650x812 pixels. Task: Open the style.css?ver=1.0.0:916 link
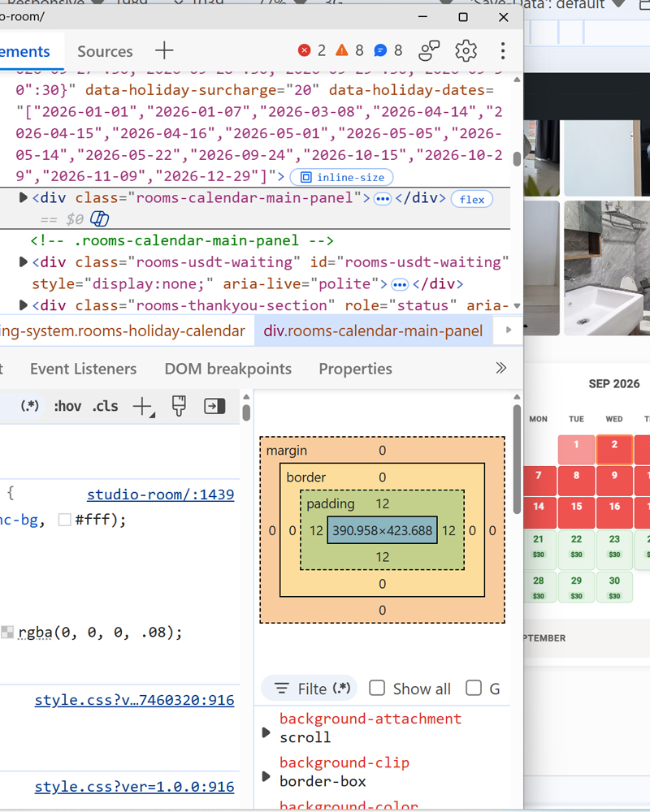[x=135, y=787]
